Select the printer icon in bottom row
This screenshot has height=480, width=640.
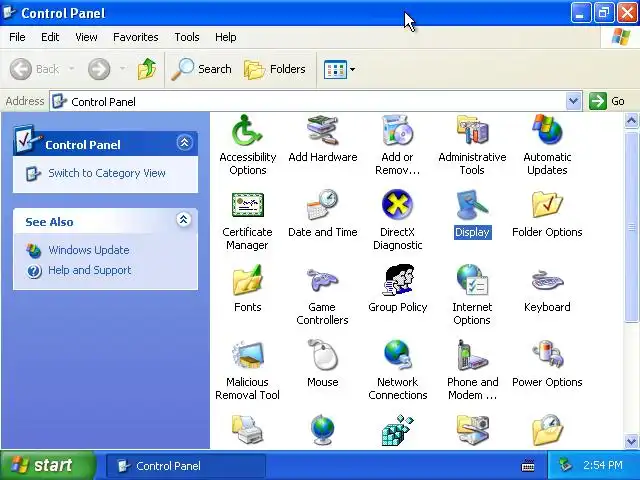247,430
